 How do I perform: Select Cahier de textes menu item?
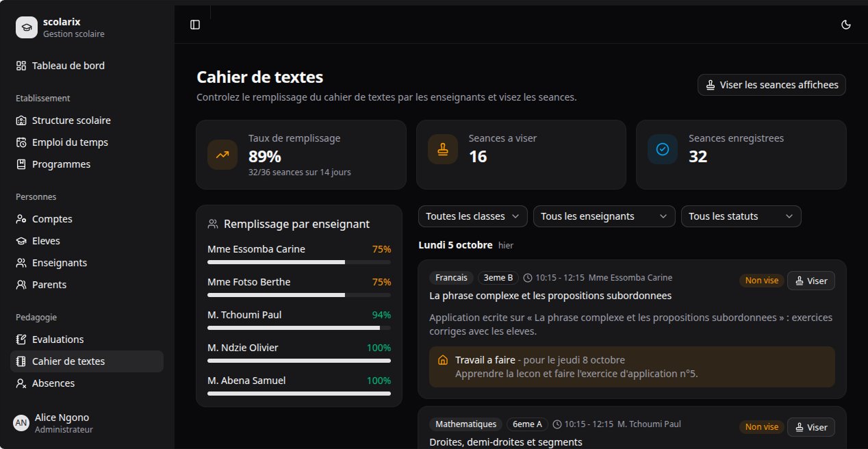pyautogui.click(x=87, y=361)
